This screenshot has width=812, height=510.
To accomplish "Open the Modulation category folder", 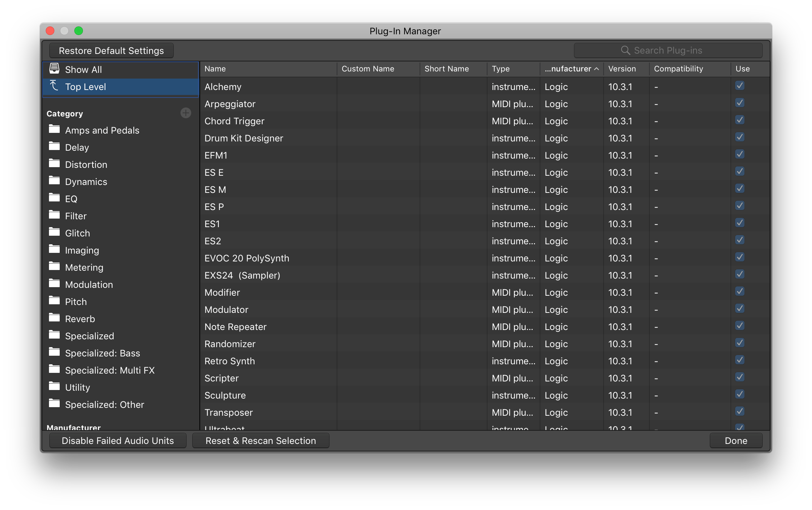I will coord(89,284).
